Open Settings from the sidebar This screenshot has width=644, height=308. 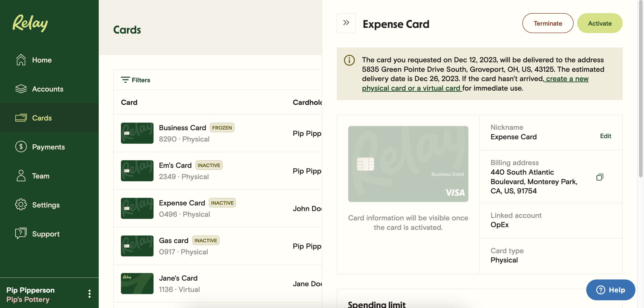tap(46, 205)
